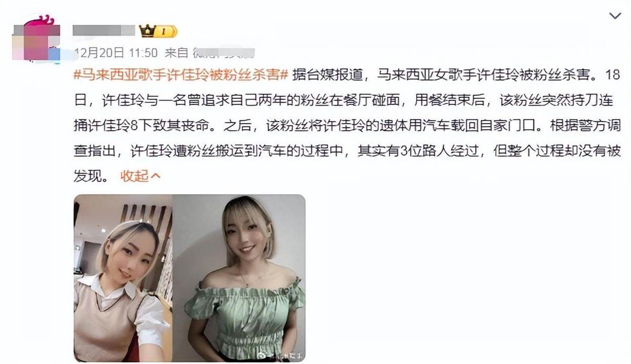Open the 12月20日 11:50 timestamp link
The width and height of the screenshot is (631, 364).
click(116, 53)
